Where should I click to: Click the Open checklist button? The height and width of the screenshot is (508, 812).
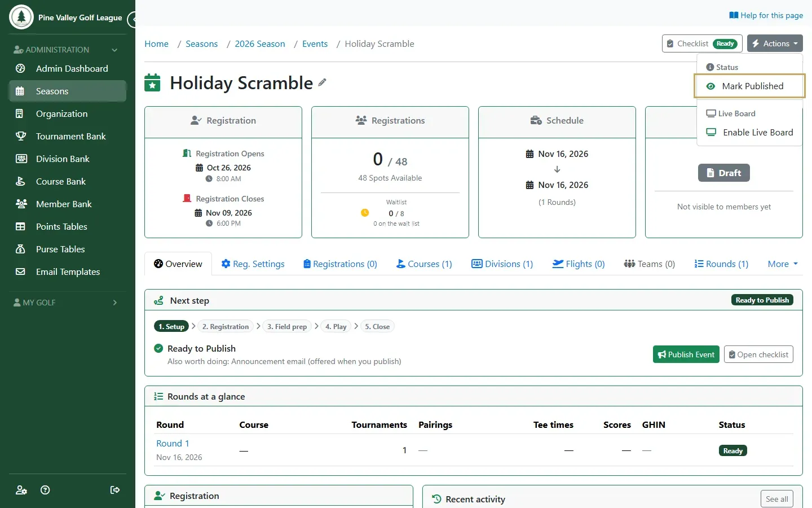click(758, 354)
